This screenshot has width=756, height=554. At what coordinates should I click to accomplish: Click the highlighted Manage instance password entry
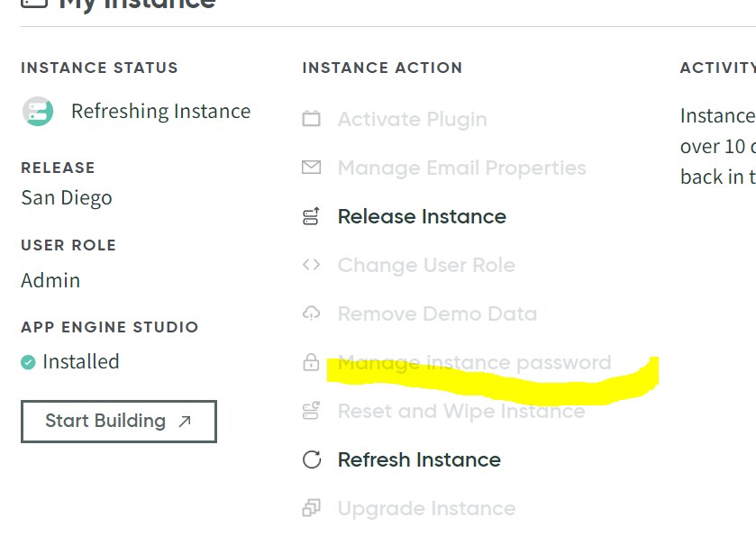(x=472, y=361)
